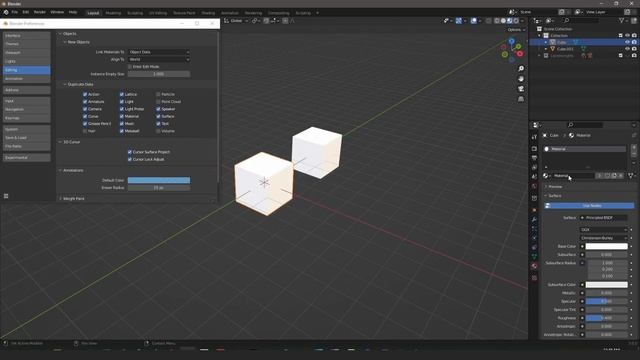Open the GGX distribution dropdown

coord(604,230)
